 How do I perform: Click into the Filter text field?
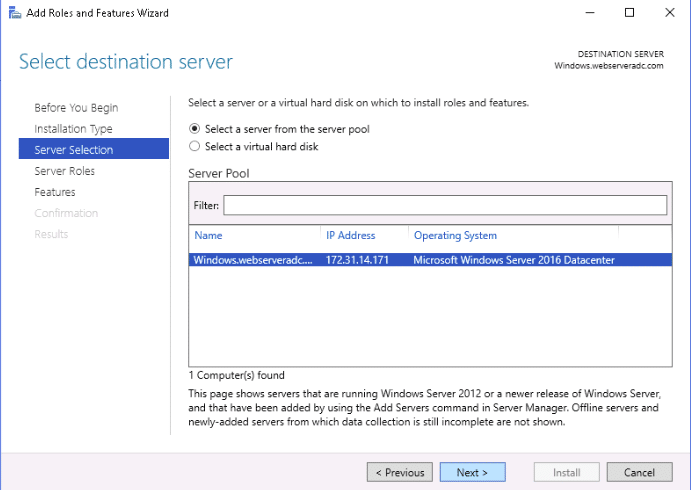(x=445, y=205)
